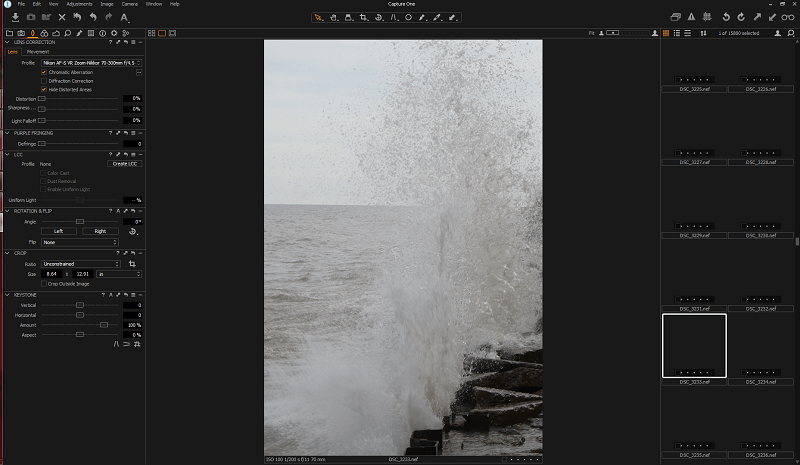Open the Flip dropdown set to None
Screen dimensions: 800x465
tap(80, 242)
